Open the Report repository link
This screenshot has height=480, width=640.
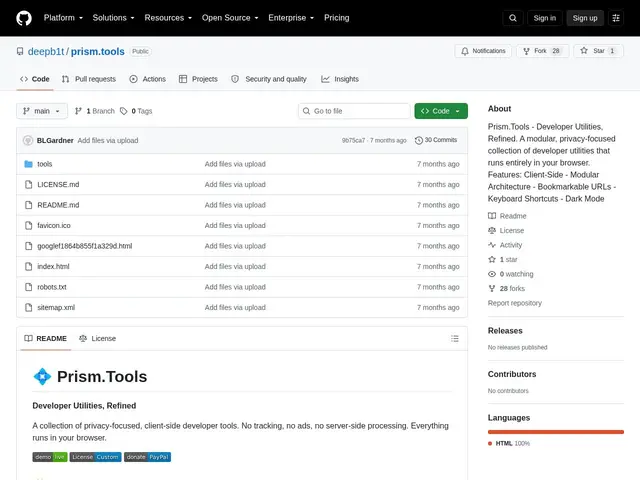tap(515, 303)
